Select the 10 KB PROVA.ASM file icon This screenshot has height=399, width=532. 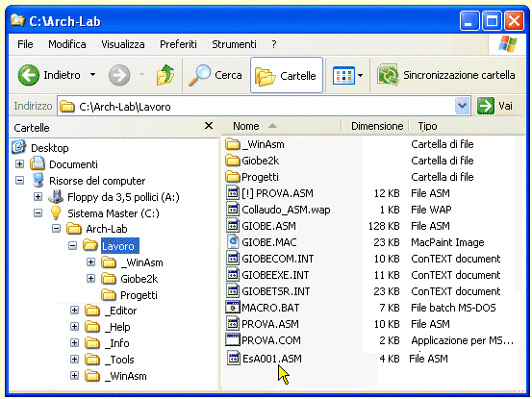point(233,323)
